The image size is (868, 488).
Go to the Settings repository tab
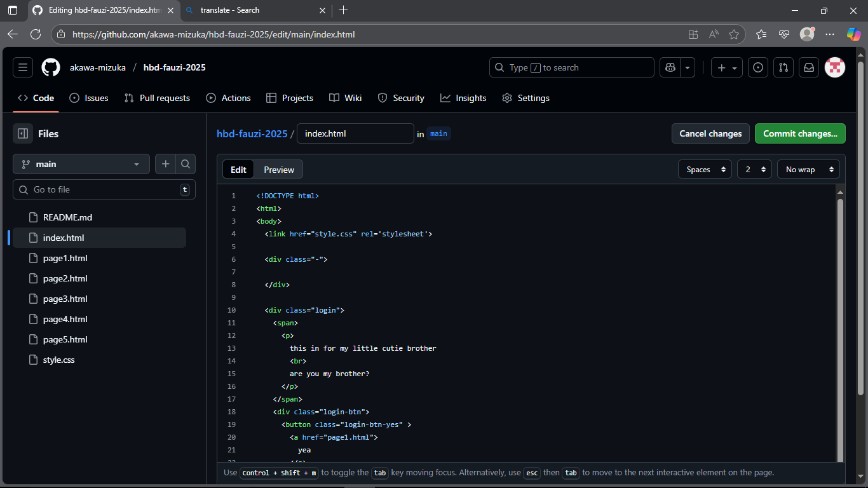click(x=526, y=98)
